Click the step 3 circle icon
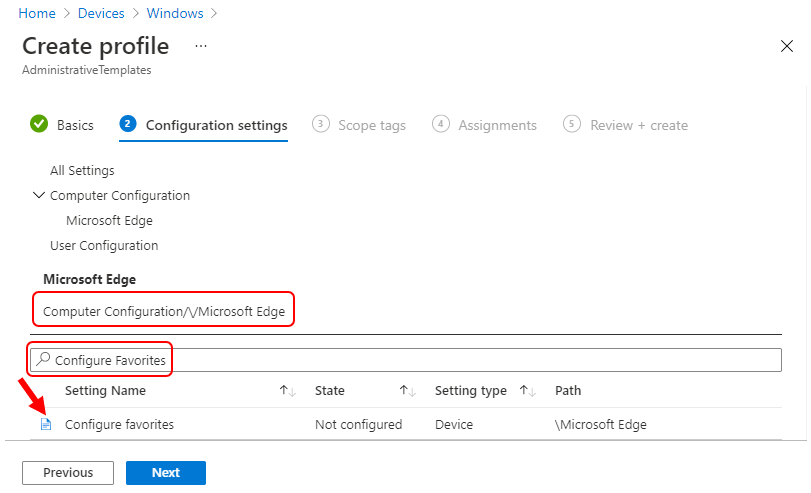811x493 pixels. [321, 124]
